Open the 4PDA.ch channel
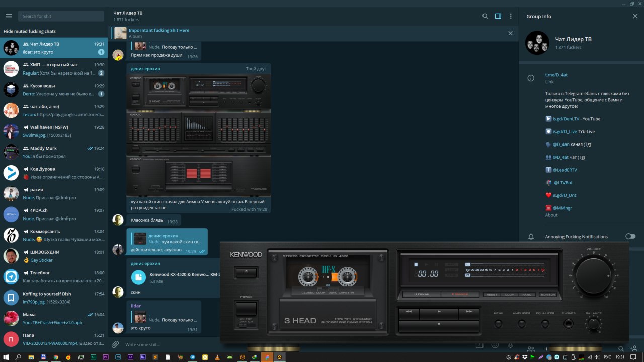The height and width of the screenshot is (362, 644). pos(54,214)
